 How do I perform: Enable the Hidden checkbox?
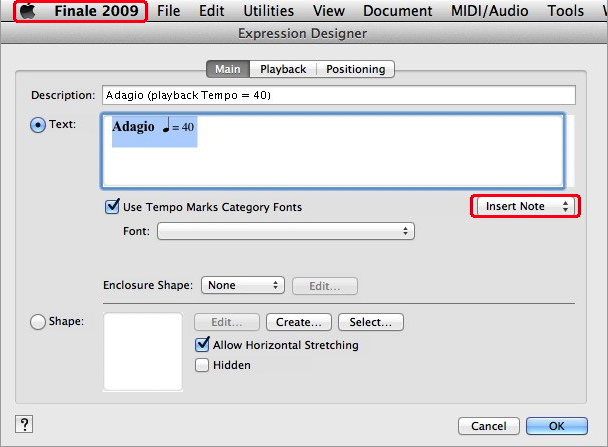pyautogui.click(x=202, y=365)
